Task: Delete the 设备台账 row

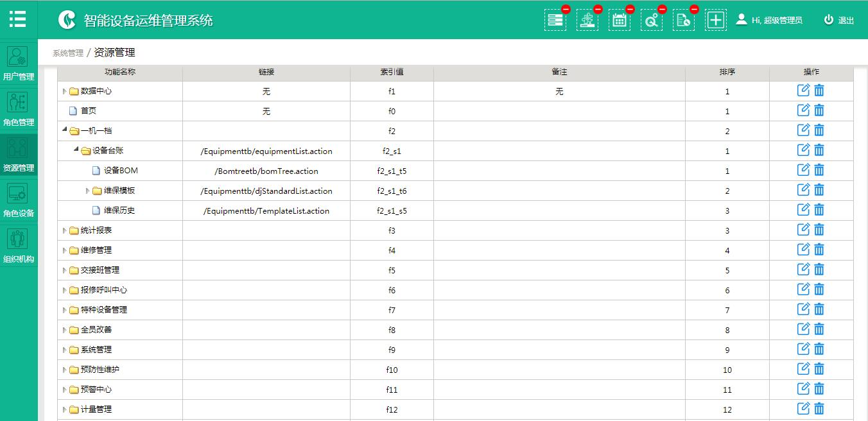Action: pos(819,150)
